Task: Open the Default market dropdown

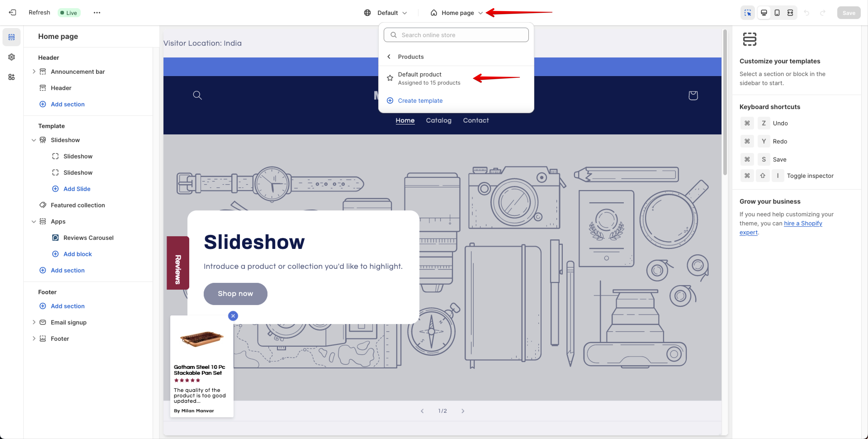Action: tap(386, 13)
